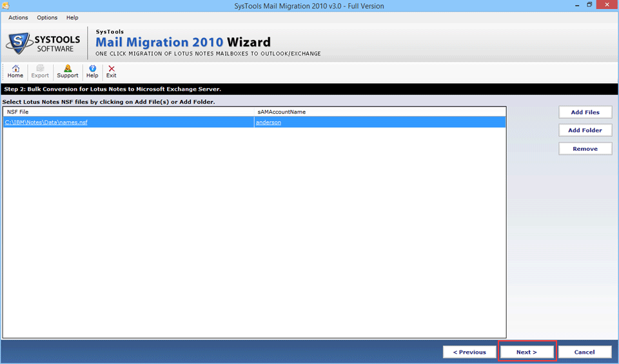Click the Home toolbar icon
619x364 pixels.
[x=15, y=72]
